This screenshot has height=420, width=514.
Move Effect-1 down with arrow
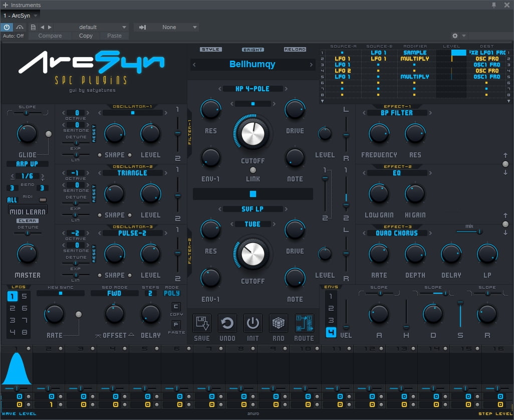click(x=505, y=172)
